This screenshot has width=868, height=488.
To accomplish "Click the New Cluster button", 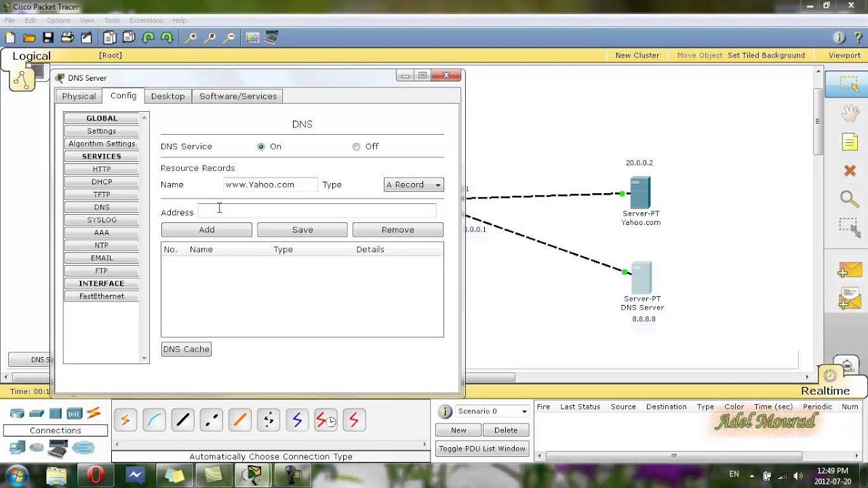I will click(637, 56).
